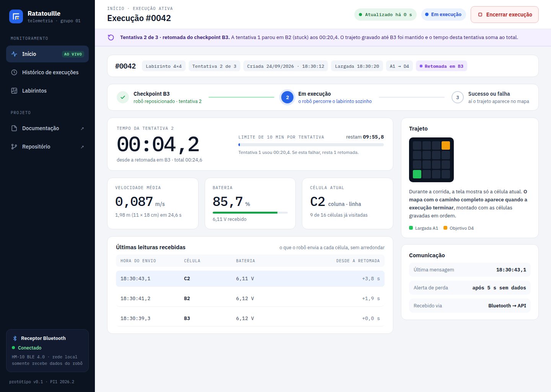Click the green checkmark on Checkpoint B3 step
The width and height of the screenshot is (551, 392).
pos(123,97)
